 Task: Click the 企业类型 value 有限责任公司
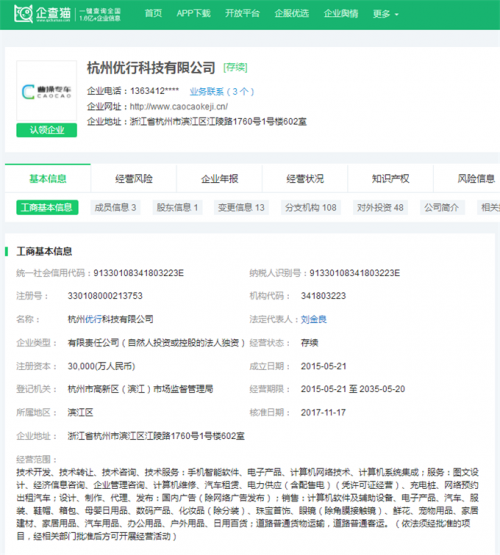pyautogui.click(x=156, y=343)
